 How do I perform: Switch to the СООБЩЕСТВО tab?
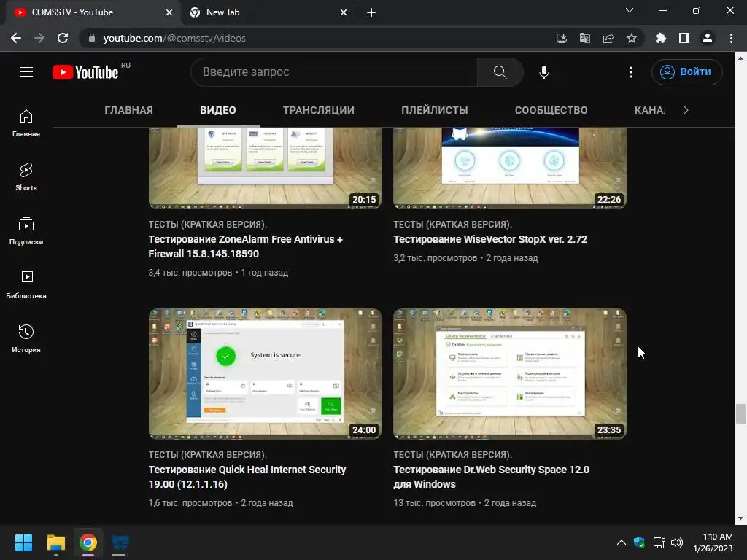click(x=551, y=110)
